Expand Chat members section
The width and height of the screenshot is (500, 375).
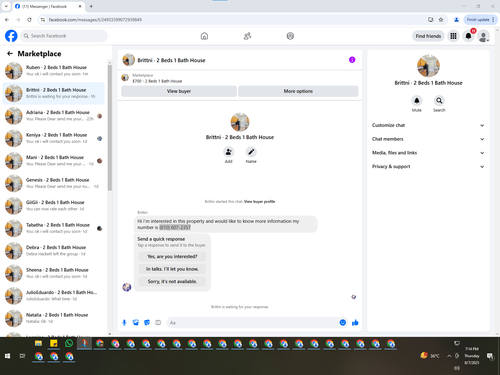pyautogui.click(x=428, y=139)
